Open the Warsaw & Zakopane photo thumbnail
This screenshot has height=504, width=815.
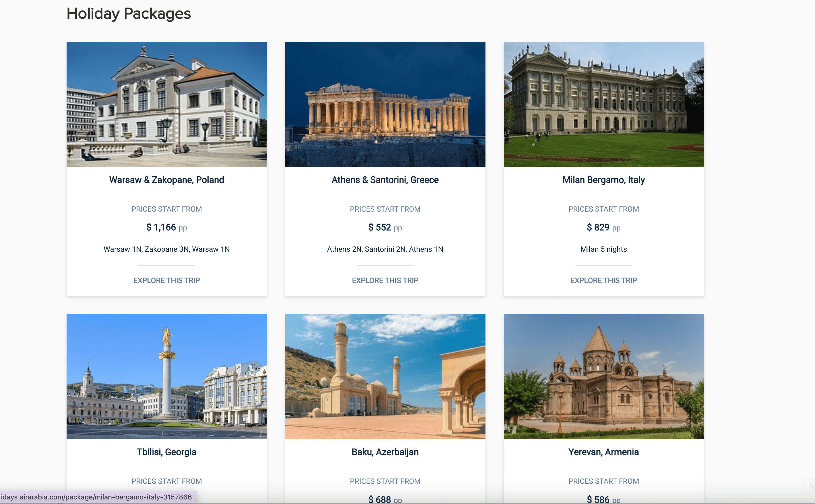[x=166, y=104]
